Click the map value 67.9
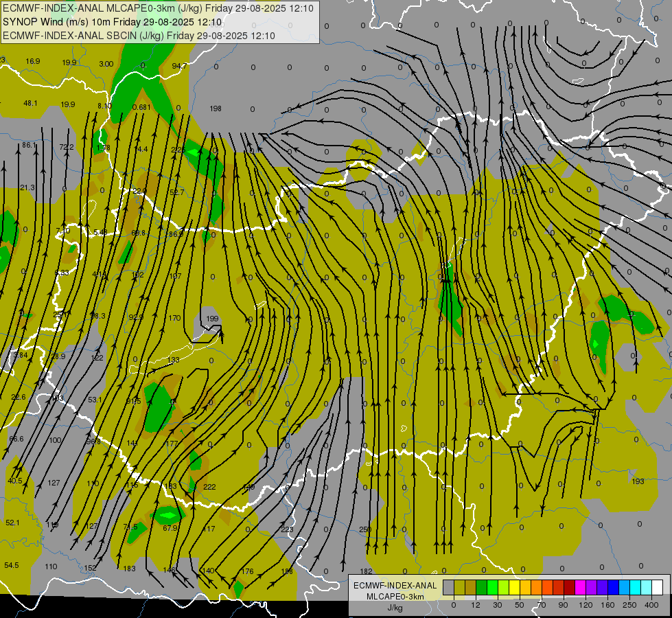Screen dimensions: 672x618 170,528
